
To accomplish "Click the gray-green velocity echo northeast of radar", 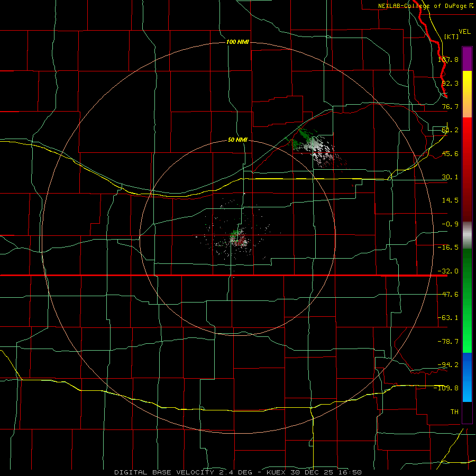I will (317, 149).
